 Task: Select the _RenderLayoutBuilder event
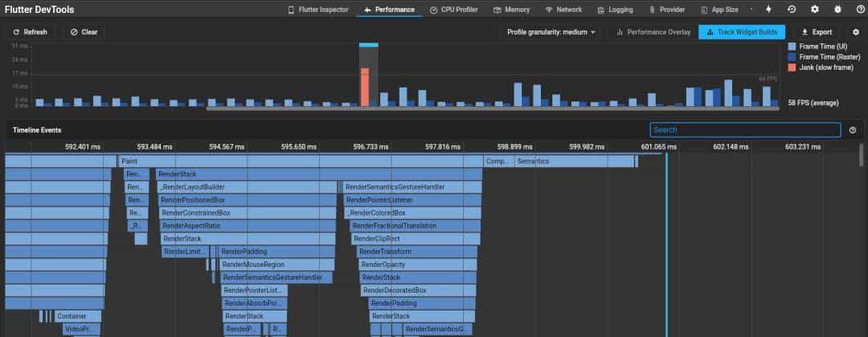246,187
